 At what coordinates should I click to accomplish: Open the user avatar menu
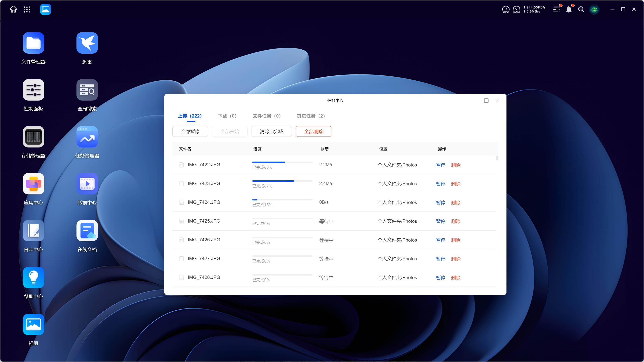click(594, 9)
